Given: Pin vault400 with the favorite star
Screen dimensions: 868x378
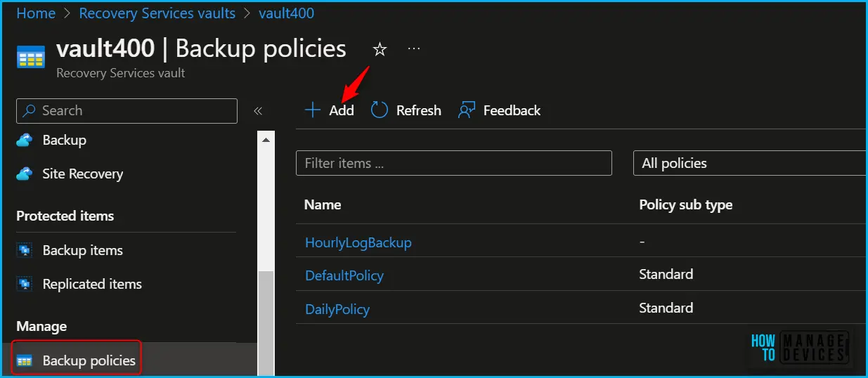Looking at the screenshot, I should (380, 49).
